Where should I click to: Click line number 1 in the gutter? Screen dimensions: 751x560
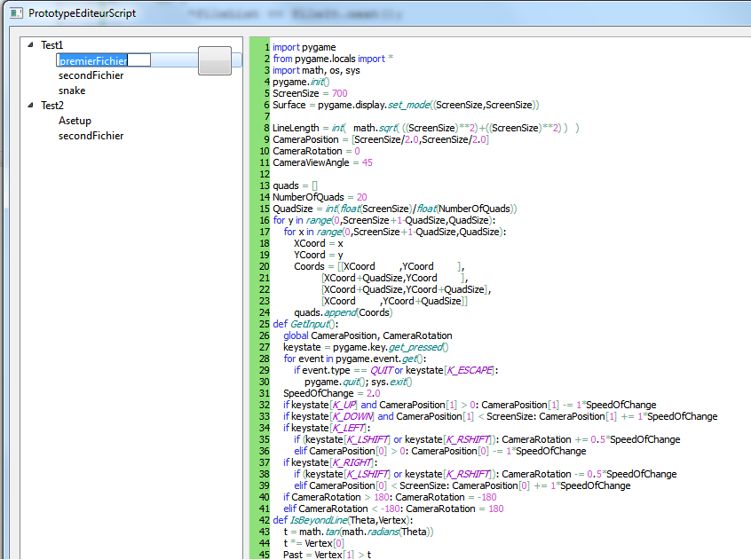click(265, 47)
